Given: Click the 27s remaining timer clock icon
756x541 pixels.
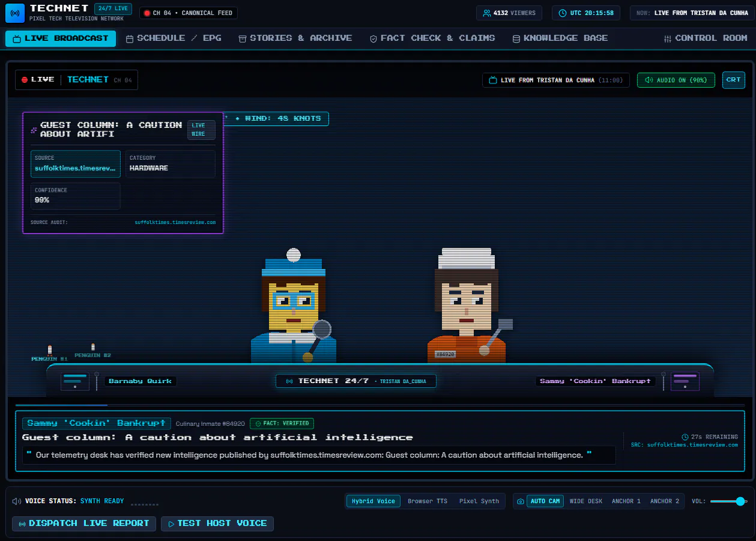Looking at the screenshot, I should [x=685, y=437].
